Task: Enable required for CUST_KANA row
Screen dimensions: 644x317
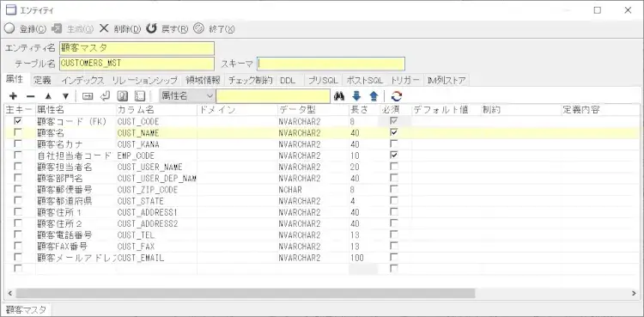Action: click(x=394, y=144)
